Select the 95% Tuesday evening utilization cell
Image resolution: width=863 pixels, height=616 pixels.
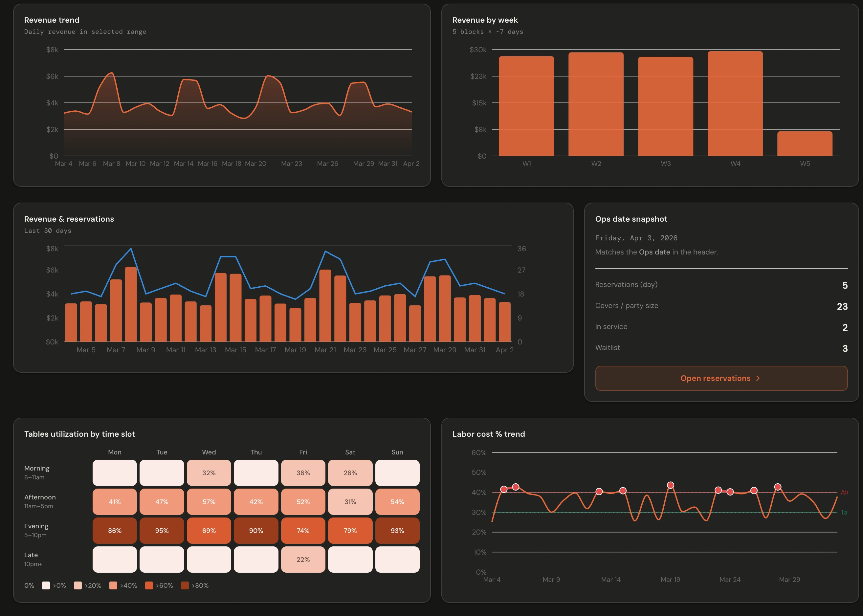(162, 531)
